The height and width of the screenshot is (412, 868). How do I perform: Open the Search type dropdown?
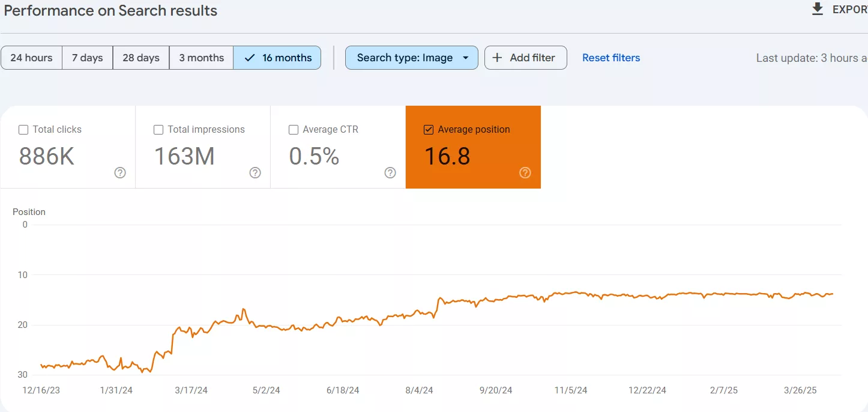412,57
